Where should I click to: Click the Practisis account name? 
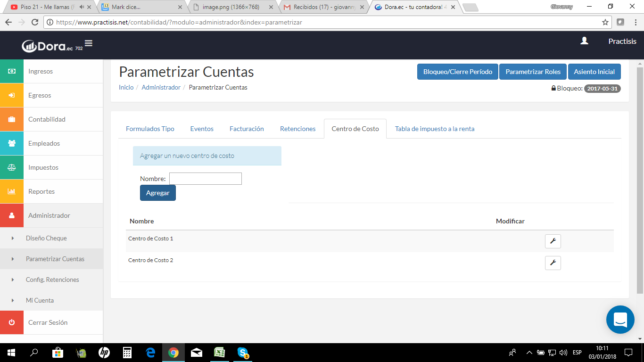(622, 41)
